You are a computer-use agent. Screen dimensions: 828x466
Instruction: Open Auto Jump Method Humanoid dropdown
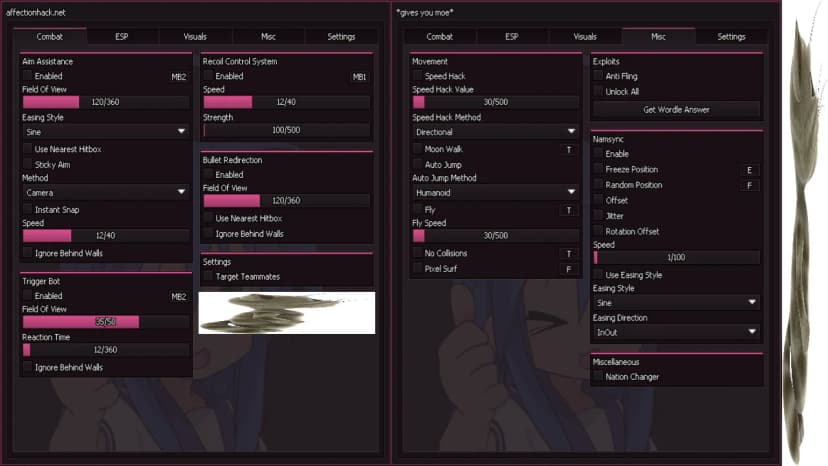[x=495, y=193]
